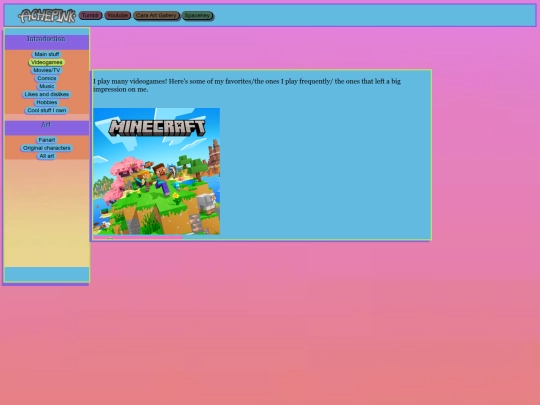The height and width of the screenshot is (405, 540).
Task: Open the Movies/TV page
Action: 46,70
